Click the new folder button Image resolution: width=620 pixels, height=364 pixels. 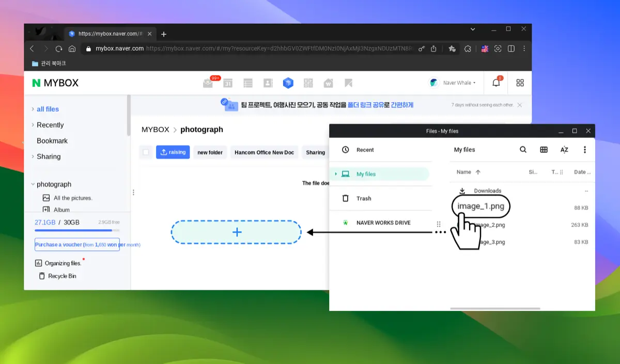210,152
